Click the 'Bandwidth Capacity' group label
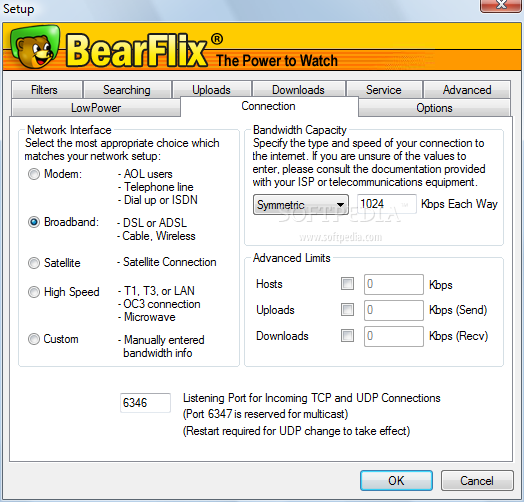 300,130
